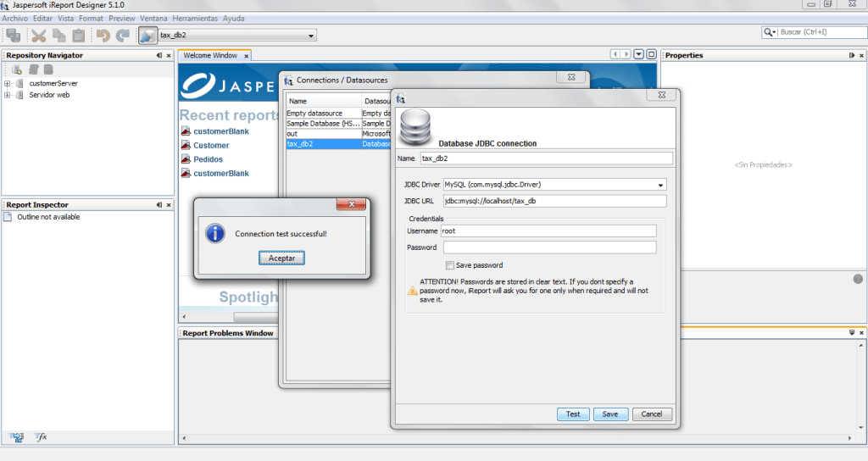Switch to the Welcome Window tab

coord(210,55)
